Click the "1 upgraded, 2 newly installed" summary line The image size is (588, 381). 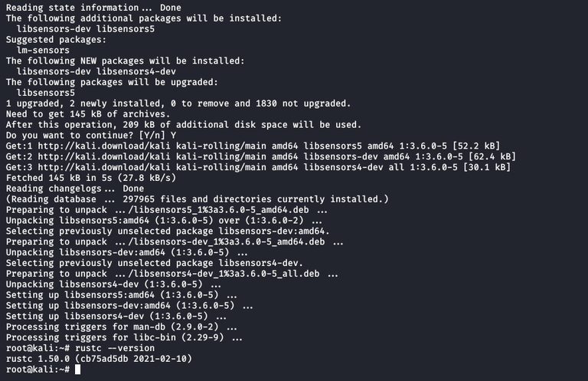pyautogui.click(x=176, y=103)
